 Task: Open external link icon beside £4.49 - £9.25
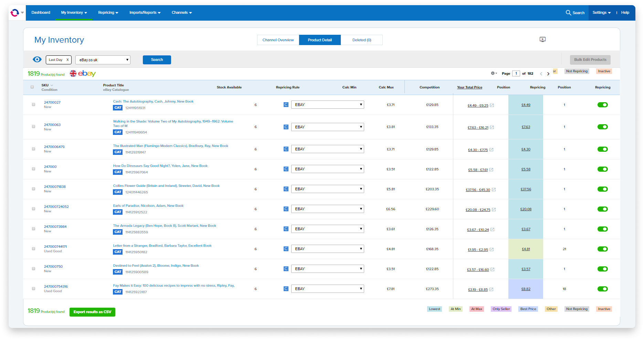click(492, 105)
